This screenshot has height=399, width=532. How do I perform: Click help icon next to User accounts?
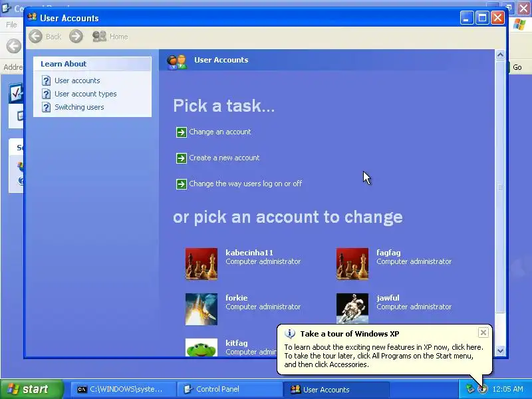click(46, 80)
